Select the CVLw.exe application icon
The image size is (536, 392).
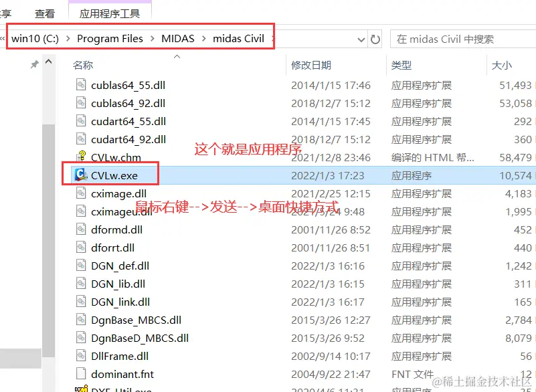[x=81, y=175]
